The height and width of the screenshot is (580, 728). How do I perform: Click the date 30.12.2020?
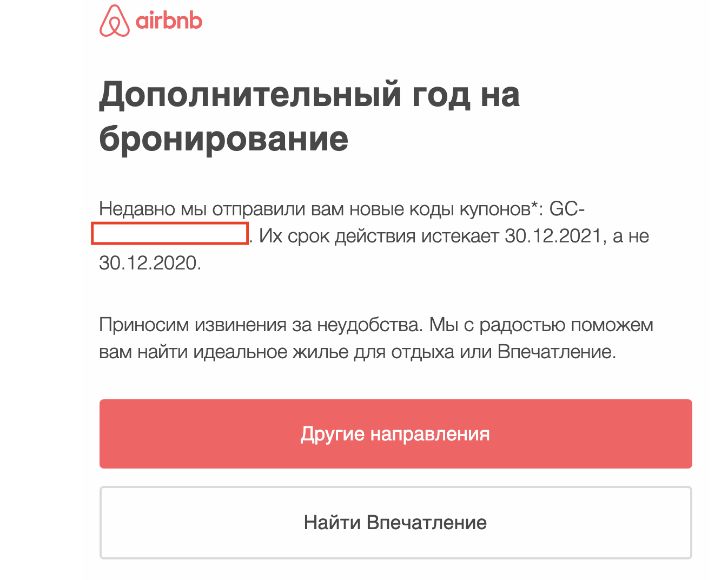click(149, 263)
